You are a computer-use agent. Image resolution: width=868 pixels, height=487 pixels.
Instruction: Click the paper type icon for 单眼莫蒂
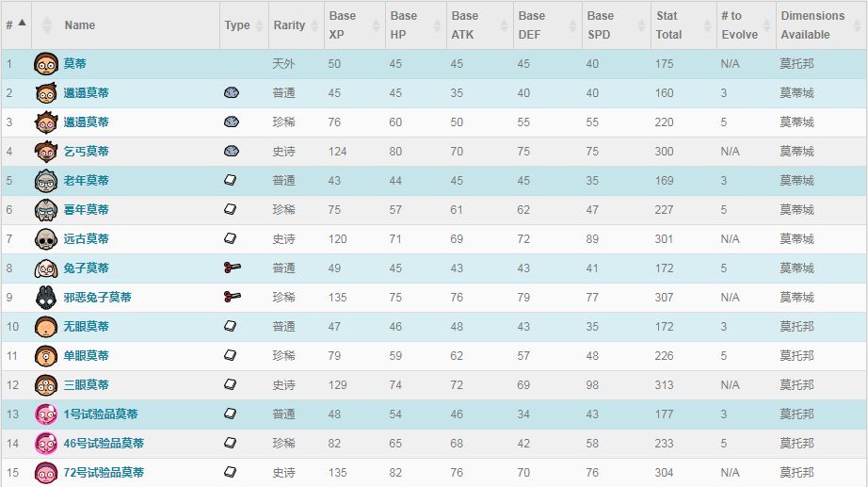pyautogui.click(x=231, y=355)
